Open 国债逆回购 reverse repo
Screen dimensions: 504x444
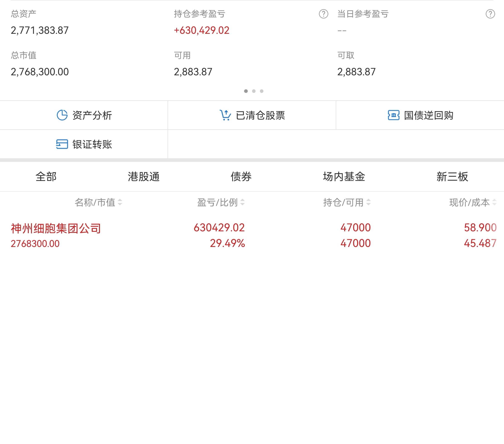point(420,115)
